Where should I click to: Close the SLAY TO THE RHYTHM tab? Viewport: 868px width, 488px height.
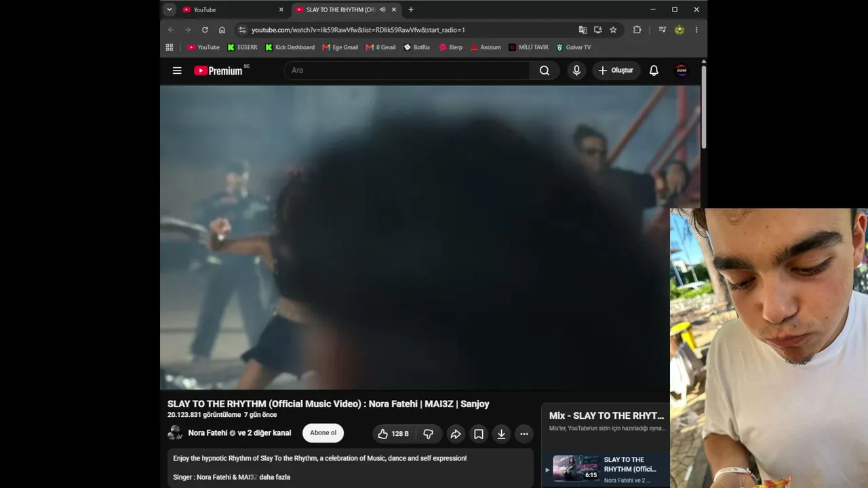tap(394, 9)
